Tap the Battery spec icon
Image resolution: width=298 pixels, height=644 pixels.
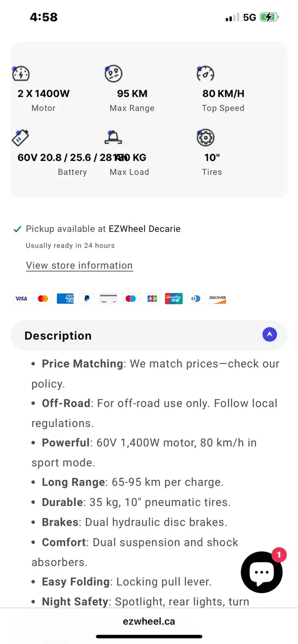coord(20,138)
